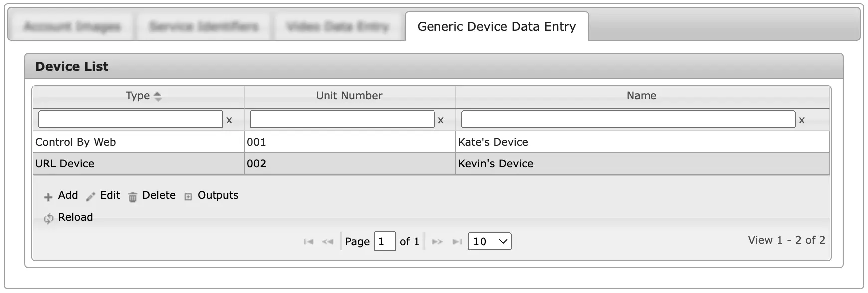Click the page number input box
The height and width of the screenshot is (293, 868).
click(385, 242)
